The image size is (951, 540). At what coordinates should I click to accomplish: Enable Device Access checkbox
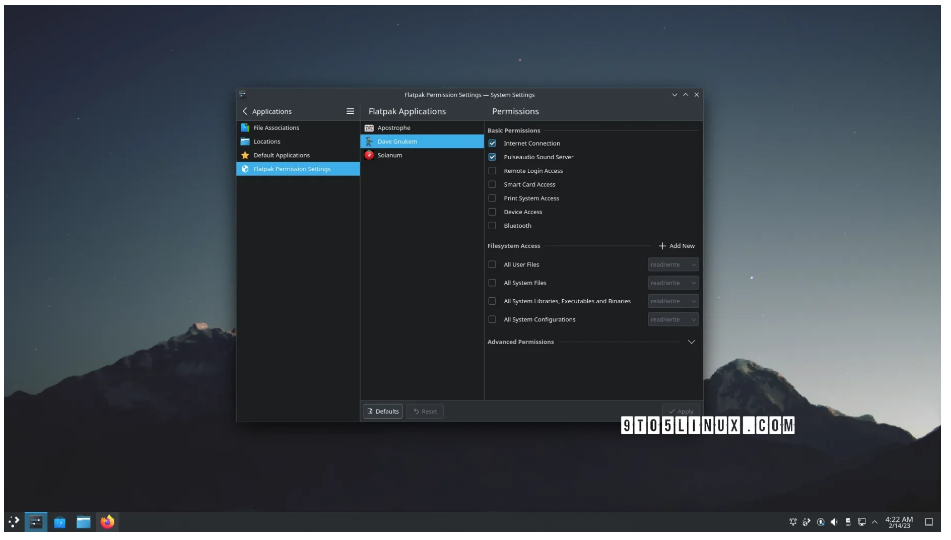492,212
